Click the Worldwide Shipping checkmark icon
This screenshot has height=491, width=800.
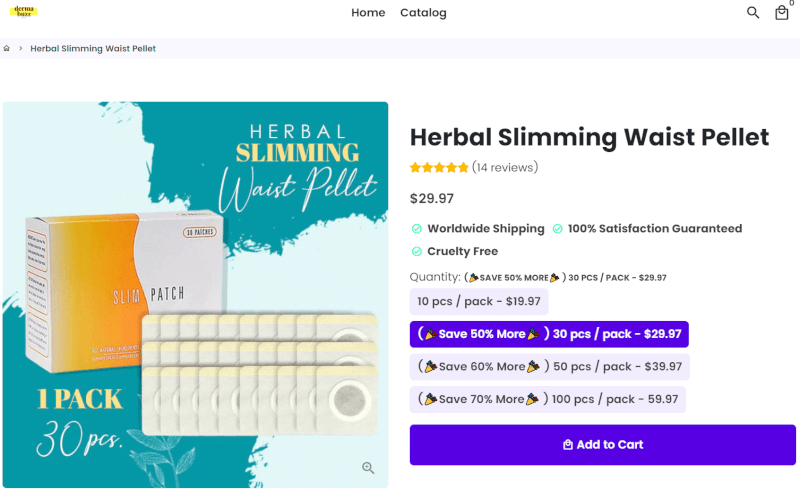[x=417, y=229]
